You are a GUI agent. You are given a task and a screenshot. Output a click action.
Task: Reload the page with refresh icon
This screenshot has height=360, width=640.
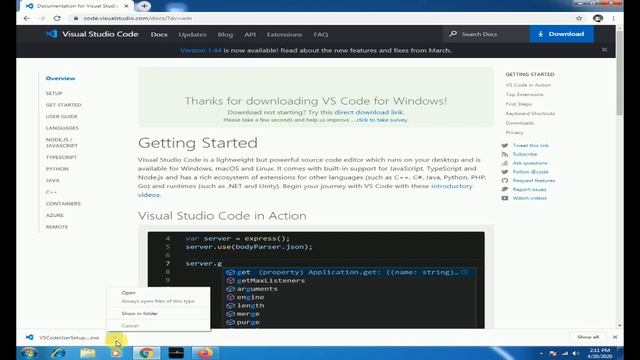click(57, 18)
